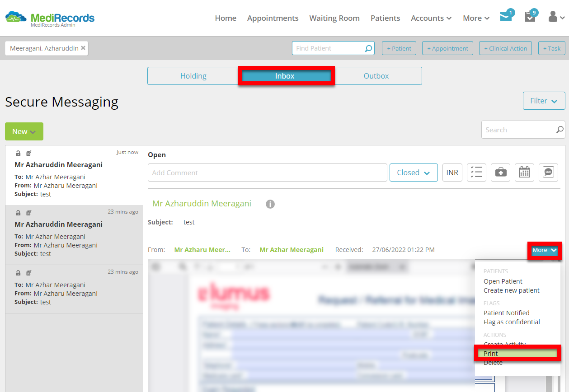Click the + Task button
The width and height of the screenshot is (569, 392).
point(552,48)
